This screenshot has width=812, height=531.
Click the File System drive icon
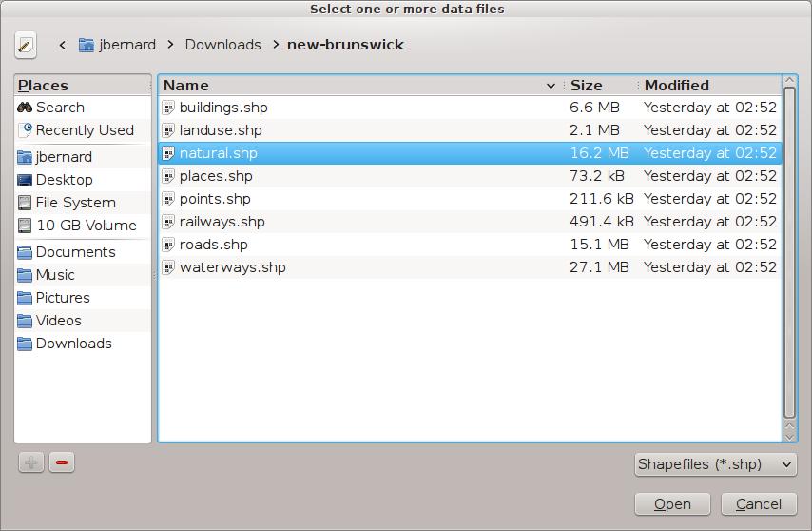point(25,203)
